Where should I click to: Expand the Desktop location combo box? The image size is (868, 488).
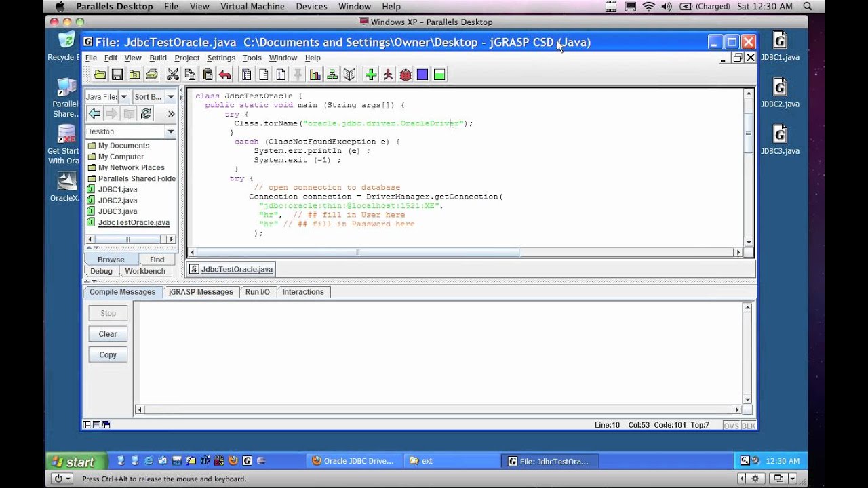[170, 131]
